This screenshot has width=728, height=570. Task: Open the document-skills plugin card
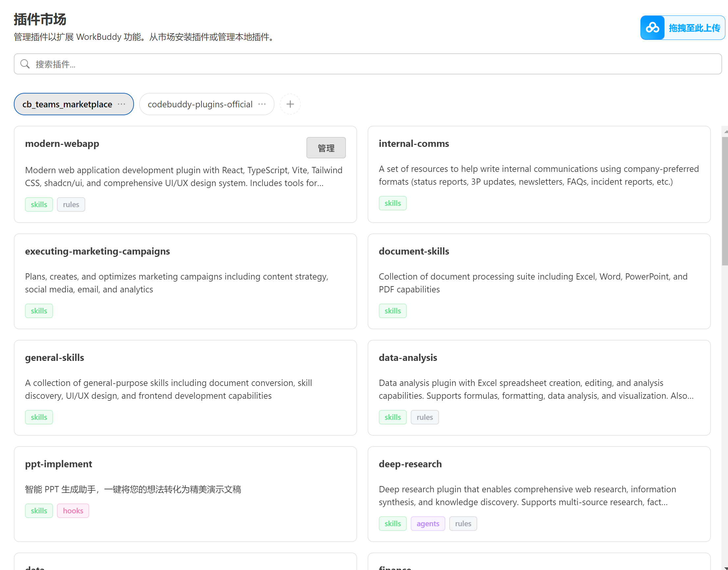click(x=413, y=251)
